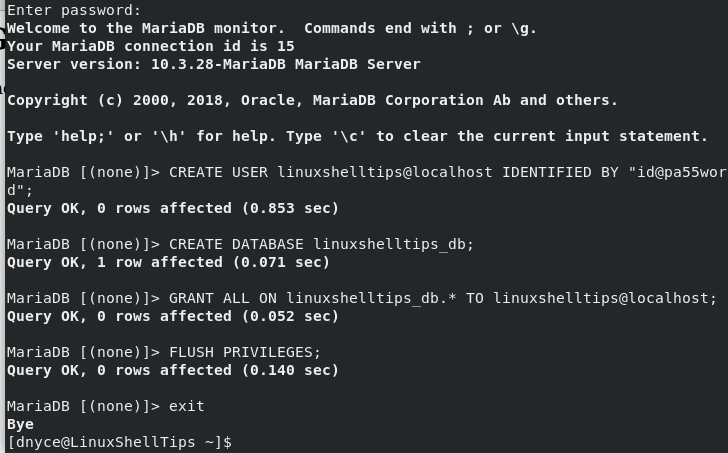Click the 'Bye' output line

coord(20,424)
